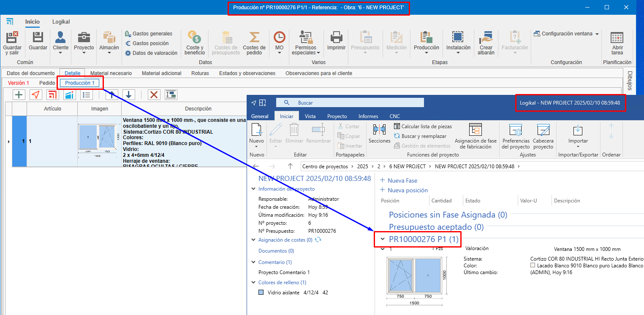Click the Guardar y salir icon

click(12, 37)
